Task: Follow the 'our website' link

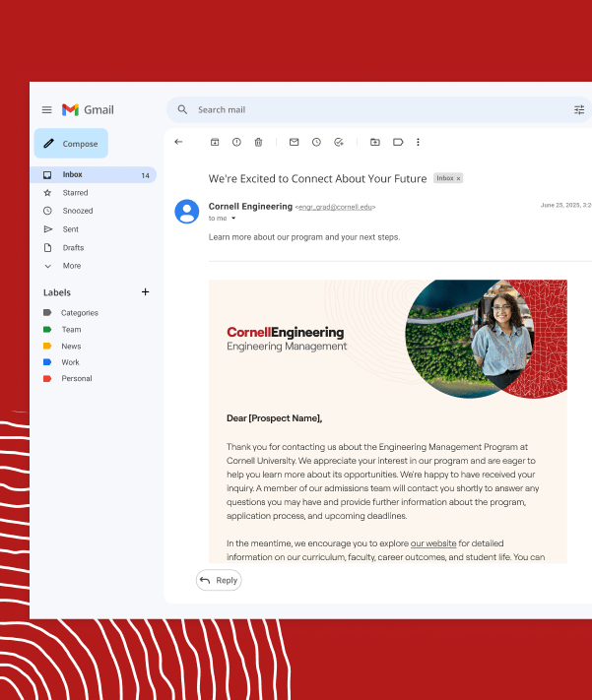Action: click(433, 543)
